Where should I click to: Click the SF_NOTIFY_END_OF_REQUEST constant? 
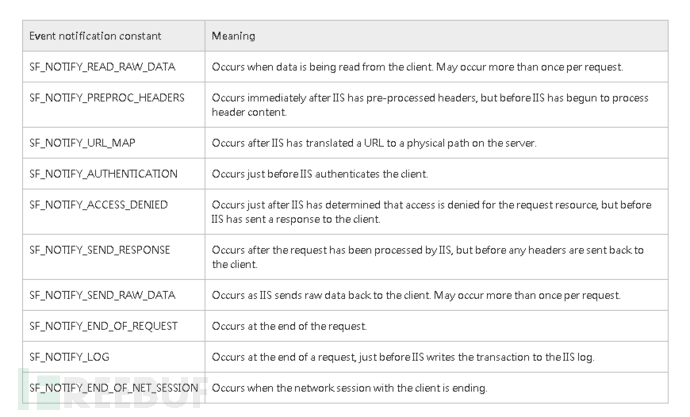click(104, 326)
